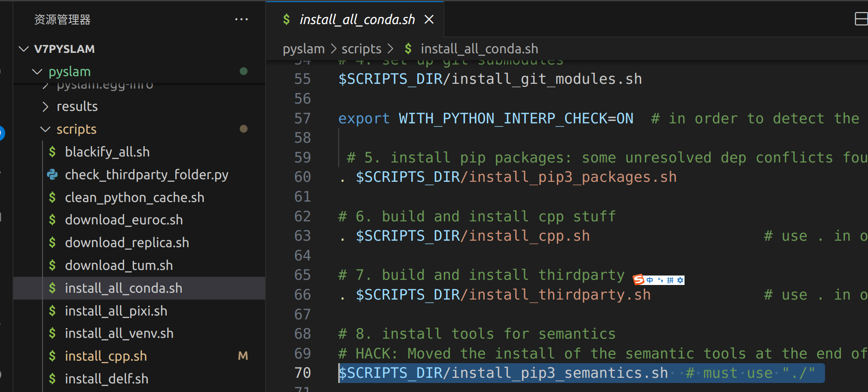Expand the results folder chevron
The height and width of the screenshot is (392, 868).
pyautogui.click(x=46, y=107)
